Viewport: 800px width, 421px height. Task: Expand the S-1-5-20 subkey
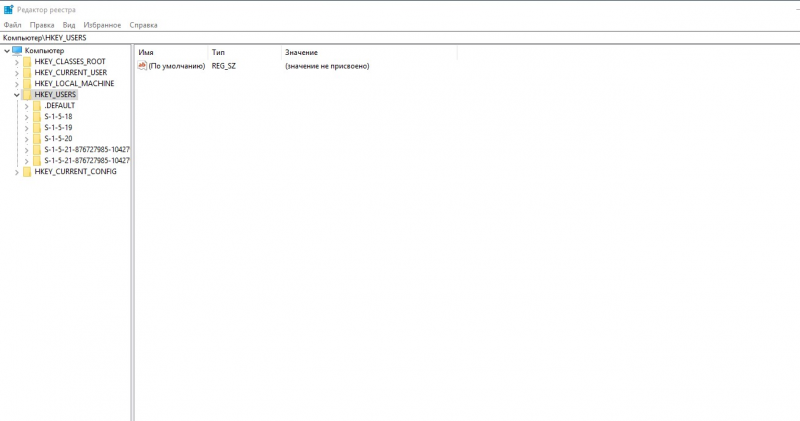tap(26, 139)
